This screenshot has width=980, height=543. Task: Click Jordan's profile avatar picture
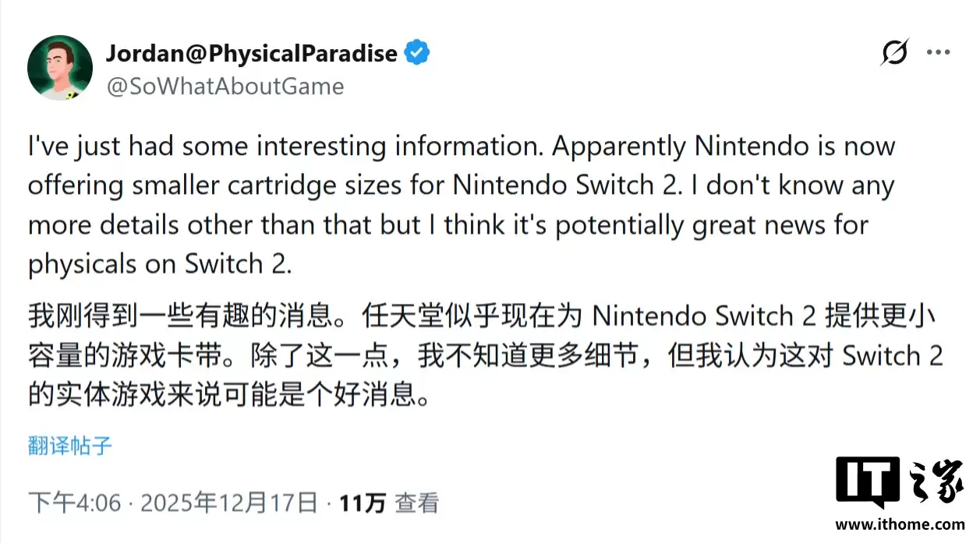click(x=59, y=67)
